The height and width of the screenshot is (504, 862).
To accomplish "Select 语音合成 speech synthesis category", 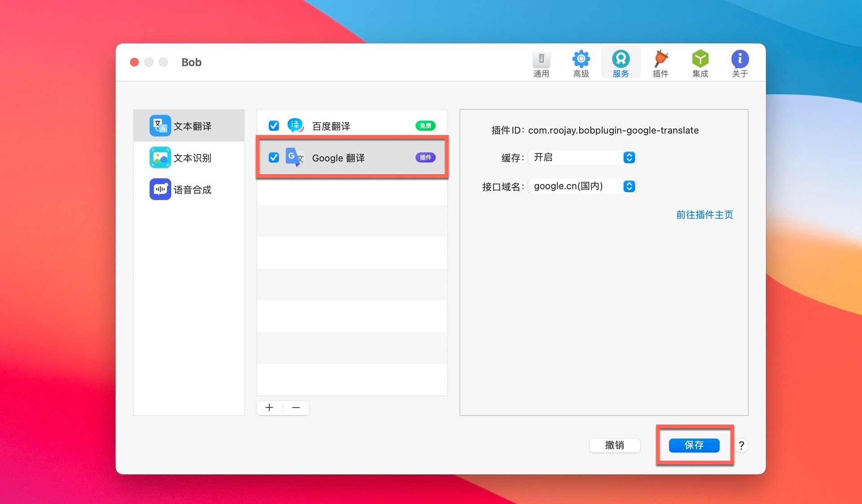I will coord(189,189).
